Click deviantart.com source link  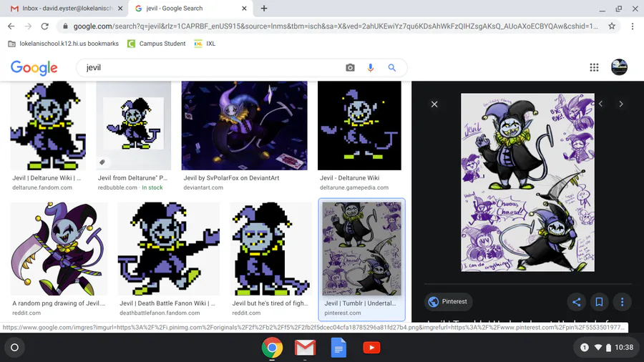(203, 187)
